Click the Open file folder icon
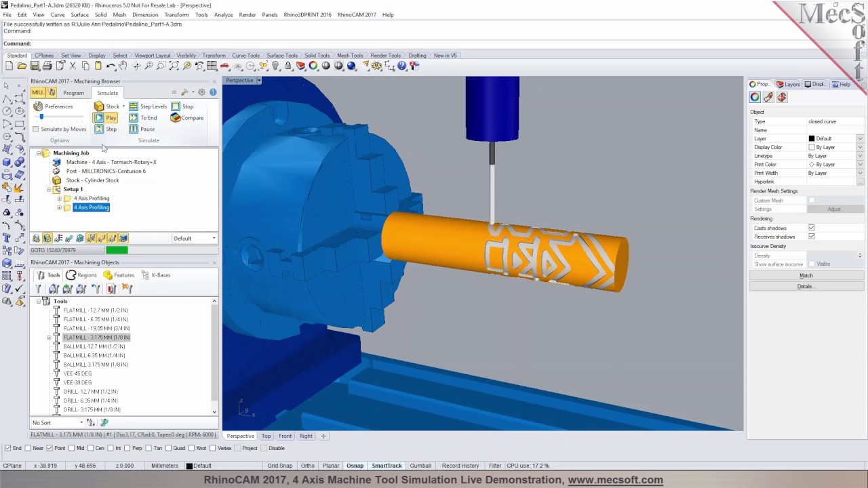 tap(22, 66)
